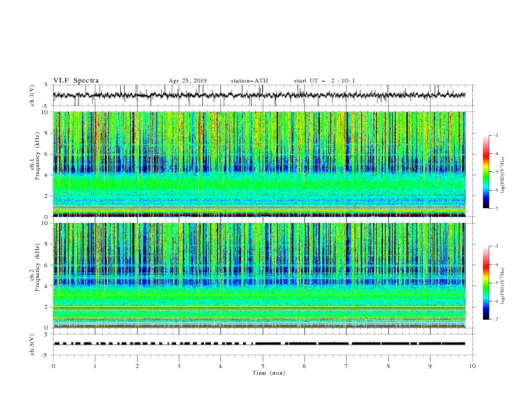Click the '2' kHz tick on ch.2 axis

tap(47, 307)
